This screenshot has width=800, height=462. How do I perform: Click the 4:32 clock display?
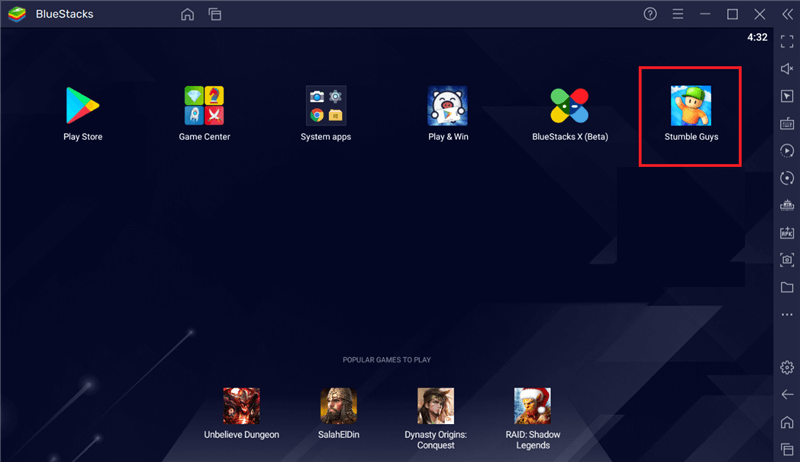click(757, 37)
